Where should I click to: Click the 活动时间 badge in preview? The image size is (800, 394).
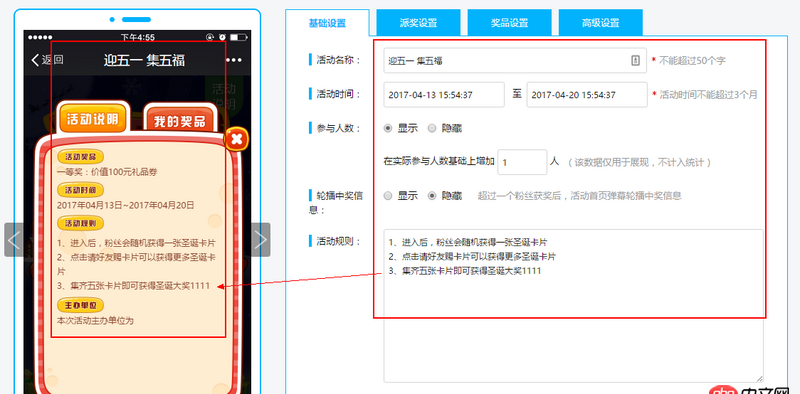[81, 190]
